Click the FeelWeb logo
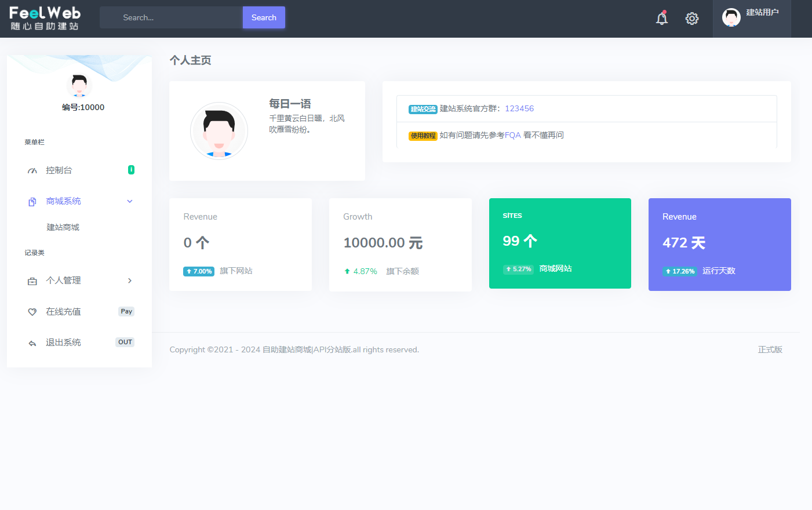The image size is (812, 510). pos(45,18)
